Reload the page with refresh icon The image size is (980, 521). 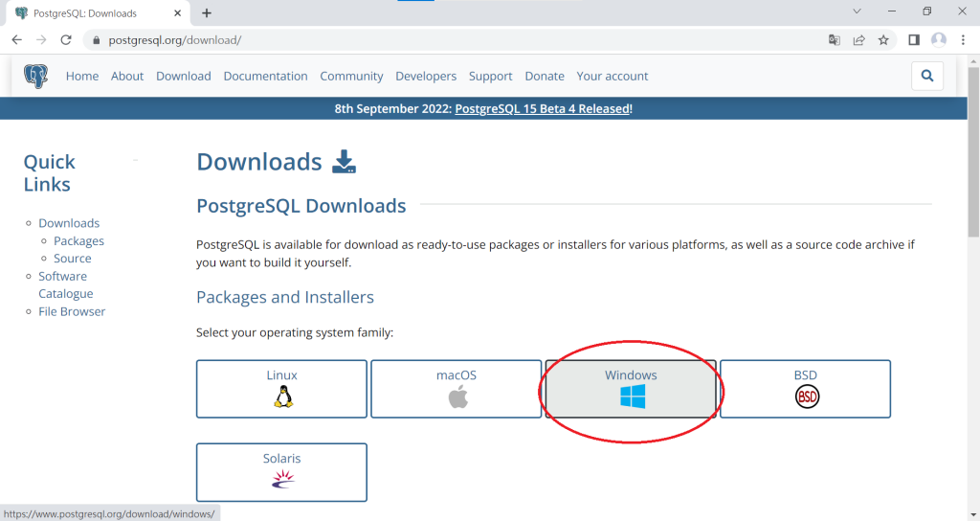66,40
